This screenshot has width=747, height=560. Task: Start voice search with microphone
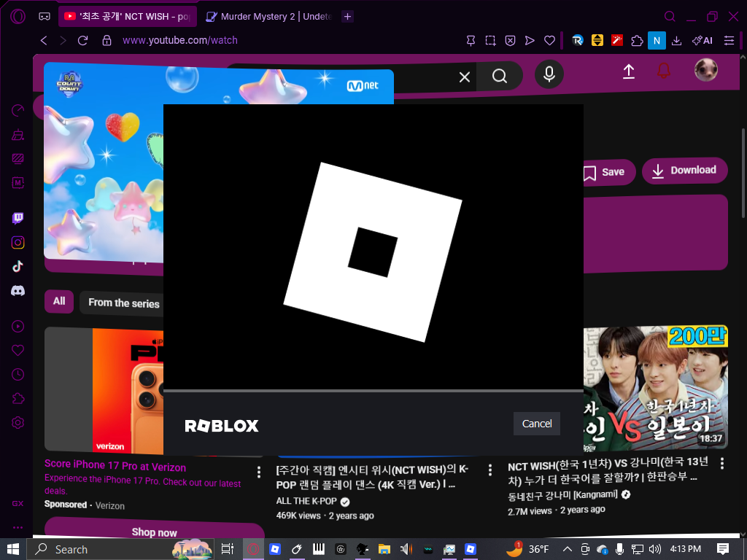click(549, 74)
